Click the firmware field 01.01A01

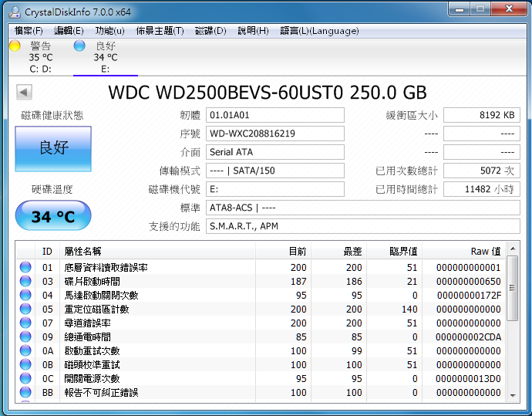click(275, 115)
